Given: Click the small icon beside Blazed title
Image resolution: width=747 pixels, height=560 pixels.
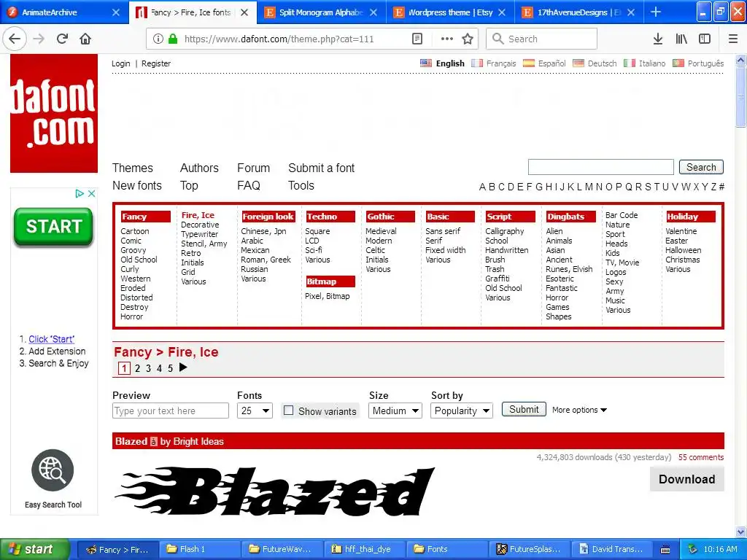Looking at the screenshot, I should (x=153, y=441).
